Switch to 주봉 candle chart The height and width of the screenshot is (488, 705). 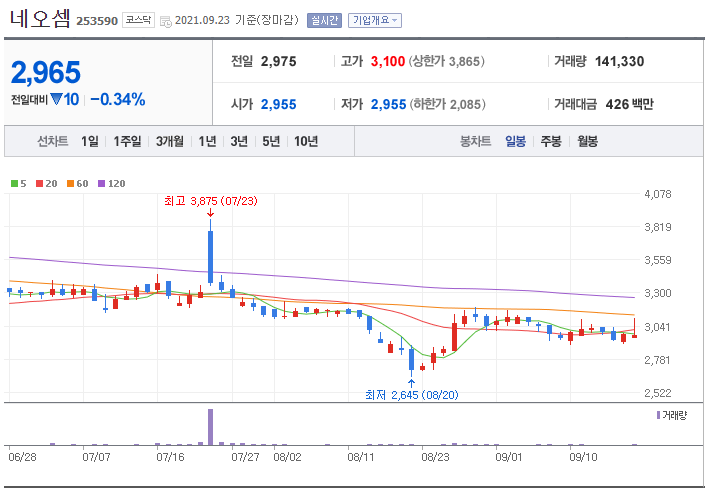pos(551,142)
